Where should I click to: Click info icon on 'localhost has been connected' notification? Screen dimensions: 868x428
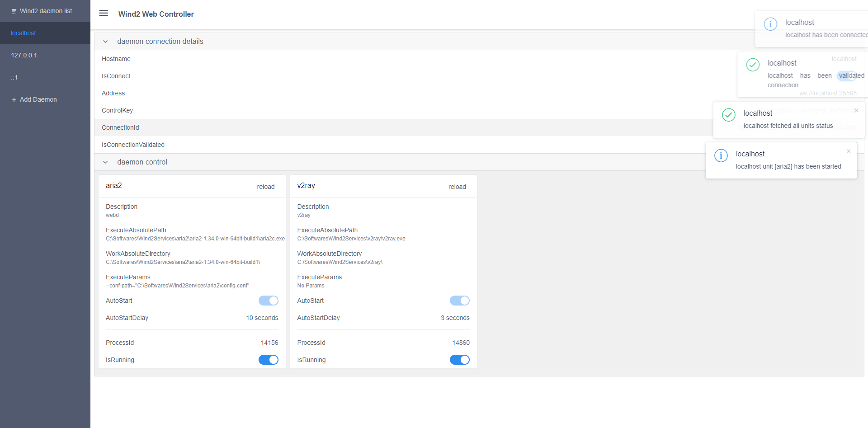770,24
